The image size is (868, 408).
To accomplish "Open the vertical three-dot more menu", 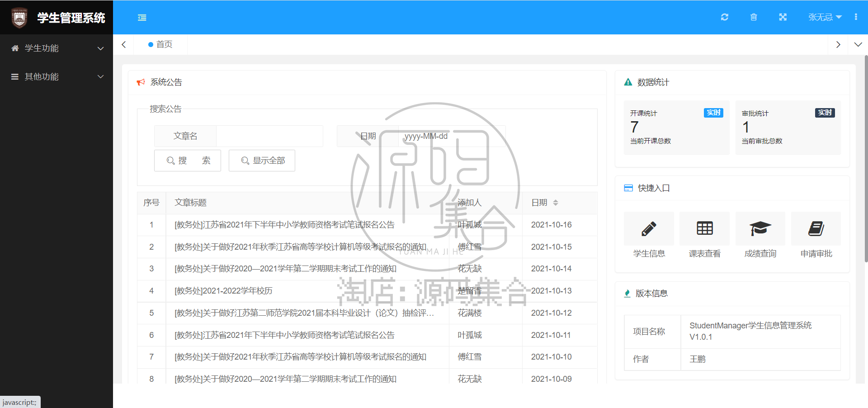I will [x=856, y=17].
